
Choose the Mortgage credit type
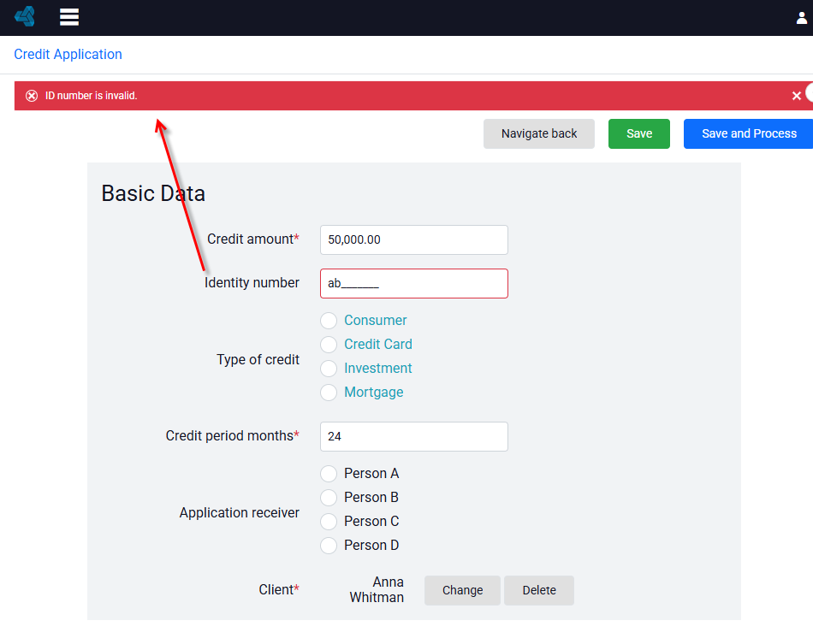point(329,393)
